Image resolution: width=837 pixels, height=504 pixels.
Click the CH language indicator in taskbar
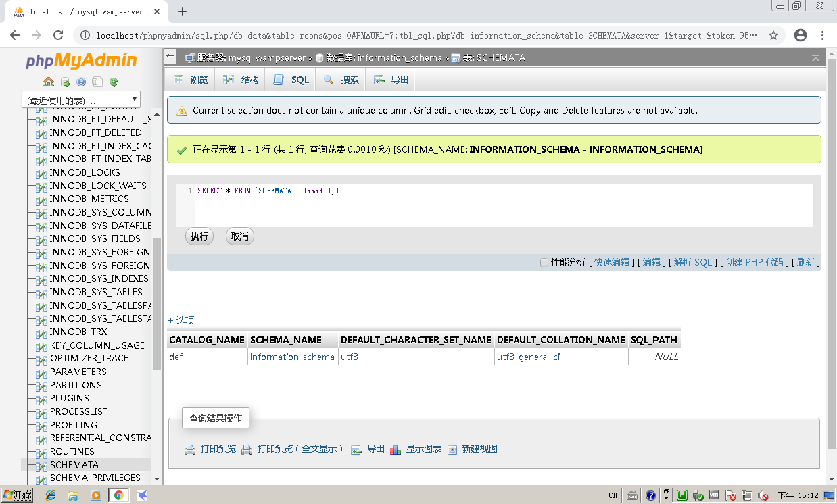pyautogui.click(x=613, y=495)
